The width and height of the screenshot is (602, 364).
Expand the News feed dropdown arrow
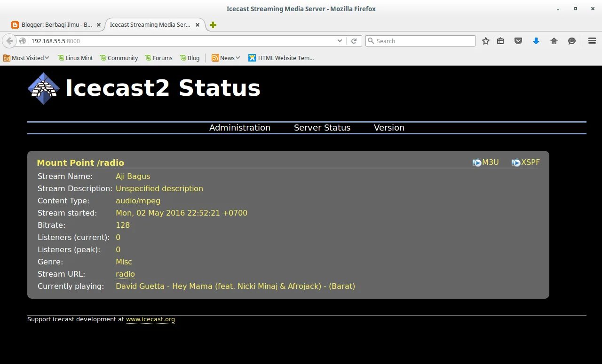click(x=238, y=58)
